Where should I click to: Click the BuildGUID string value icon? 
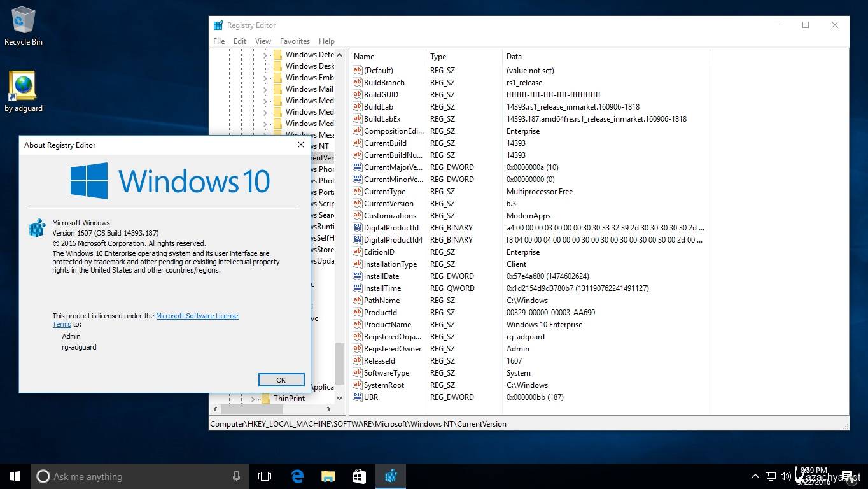tap(358, 95)
